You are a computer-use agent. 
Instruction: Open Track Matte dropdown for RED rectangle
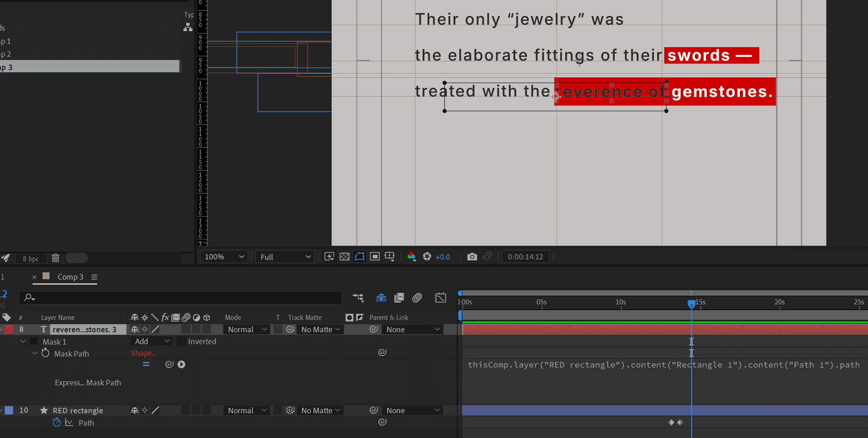pyautogui.click(x=321, y=411)
